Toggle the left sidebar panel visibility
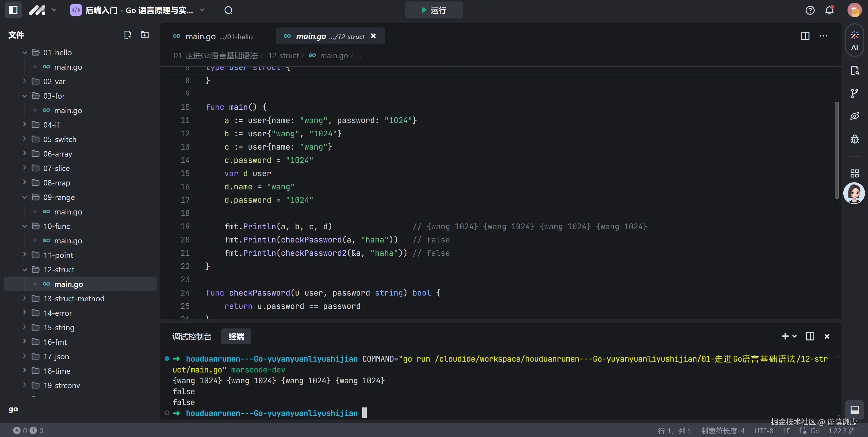Screen dimensions: 868x437 13,10
